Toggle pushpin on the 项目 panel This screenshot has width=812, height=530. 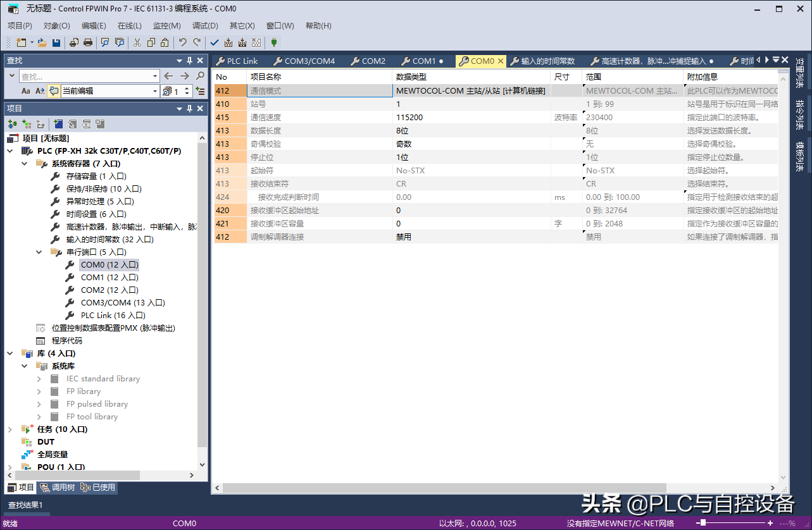click(x=189, y=108)
